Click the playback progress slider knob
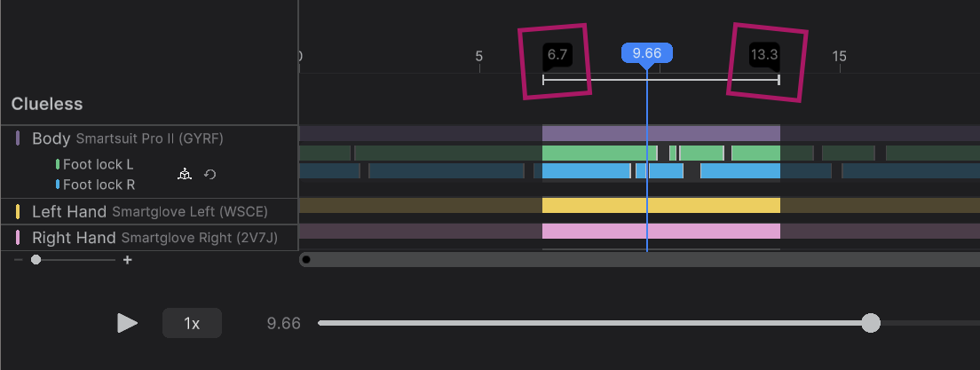Viewport: 980px width, 370px height. [871, 323]
